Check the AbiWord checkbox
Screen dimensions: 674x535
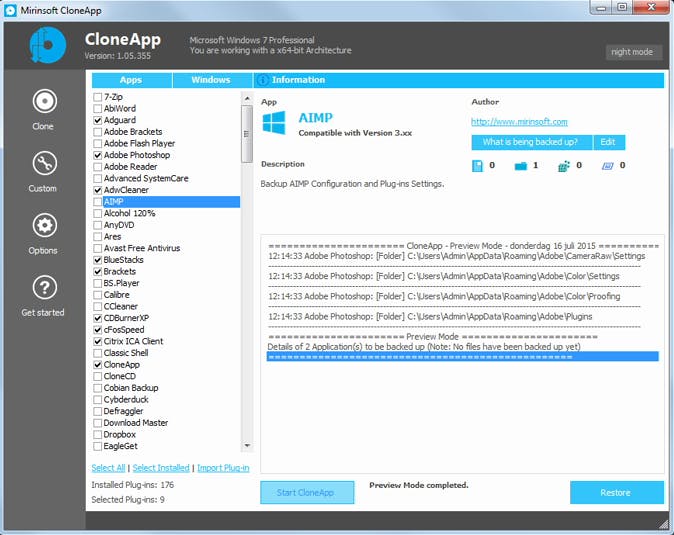(x=98, y=109)
